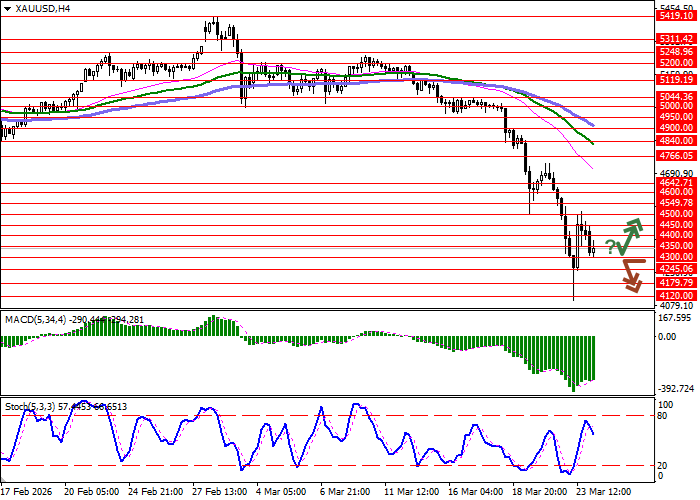
Task: Click the green question mark on chart
Action: pyautogui.click(x=610, y=247)
